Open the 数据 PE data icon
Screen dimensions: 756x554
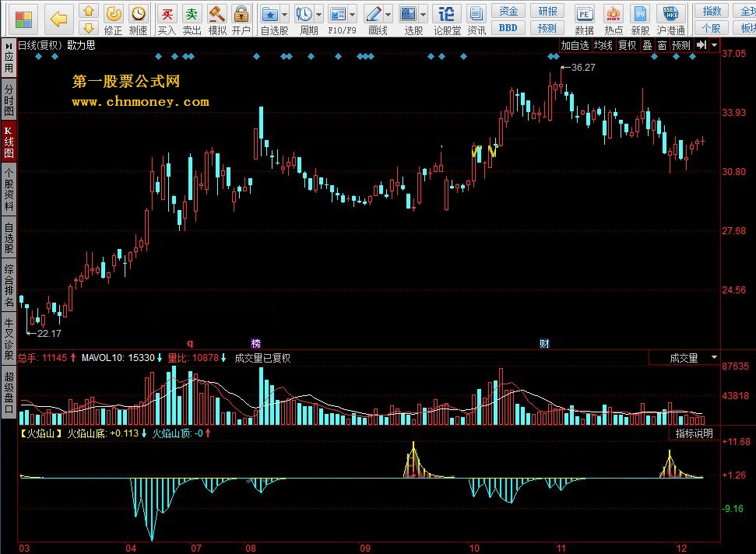click(585, 14)
